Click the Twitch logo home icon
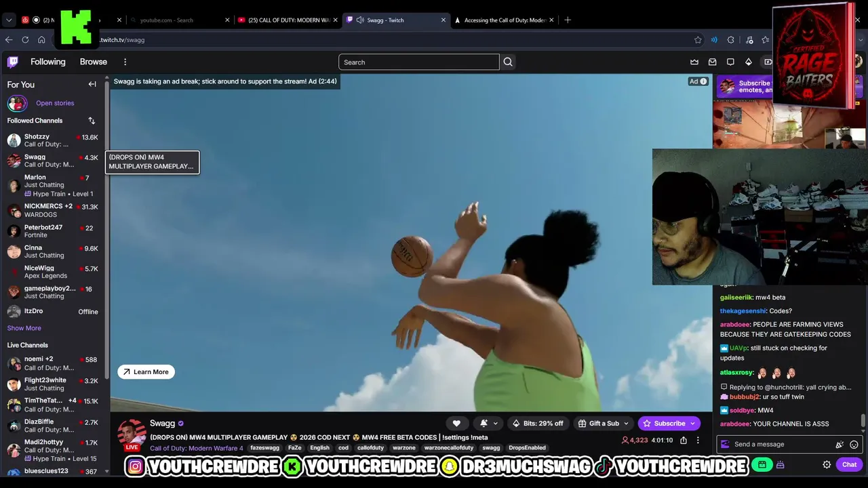This screenshot has height=488, width=868. [x=13, y=62]
